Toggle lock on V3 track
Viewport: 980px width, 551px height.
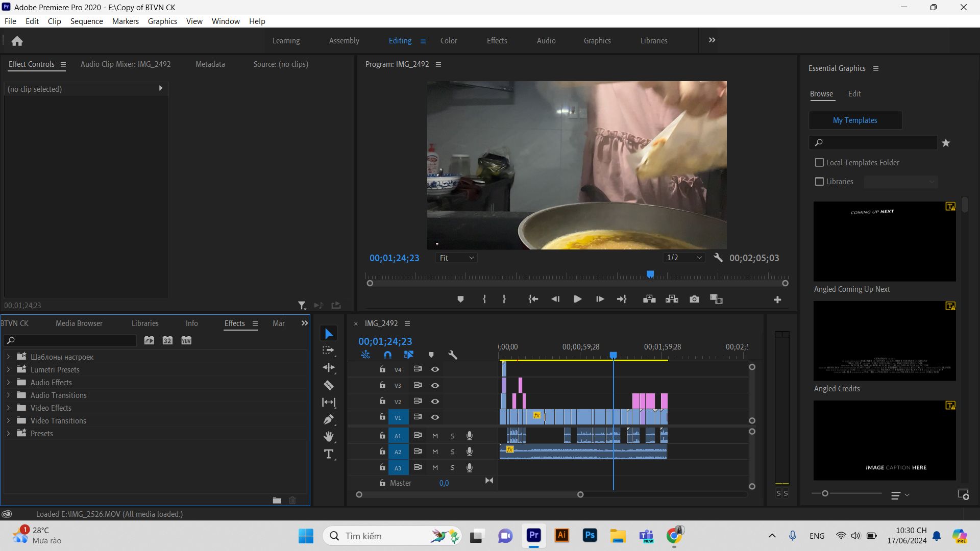pyautogui.click(x=382, y=385)
